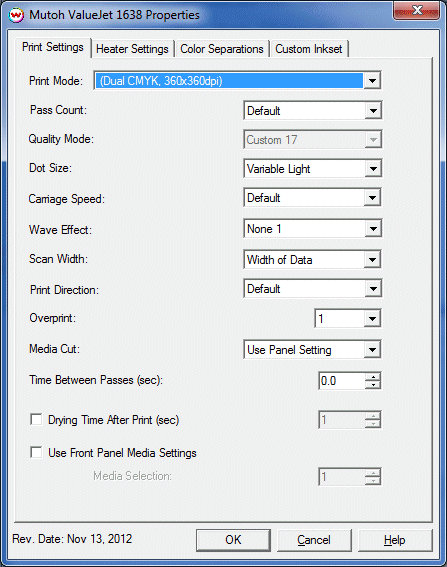Click the Wasatch app icon in title bar
The width and height of the screenshot is (447, 567).
[x=16, y=15]
